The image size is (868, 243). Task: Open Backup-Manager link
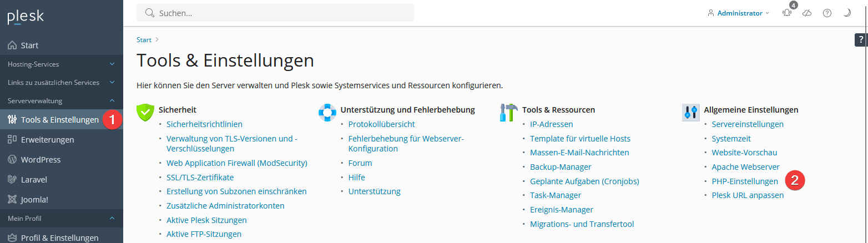(x=561, y=167)
